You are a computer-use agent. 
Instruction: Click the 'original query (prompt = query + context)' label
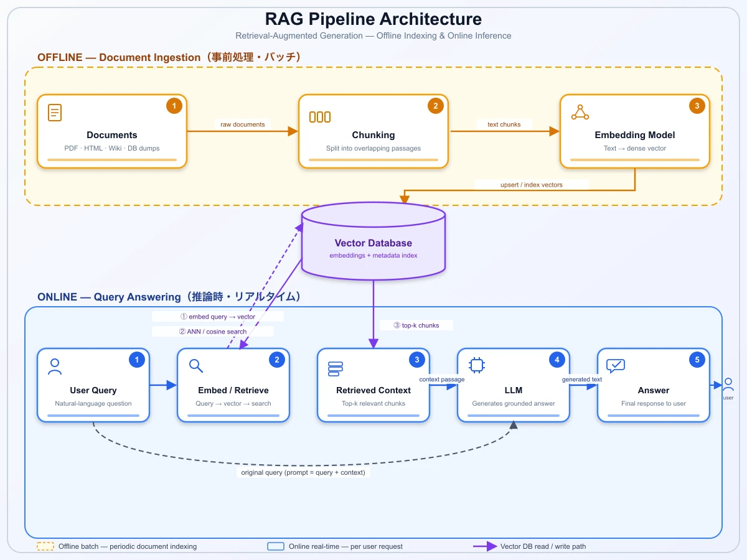point(303,472)
